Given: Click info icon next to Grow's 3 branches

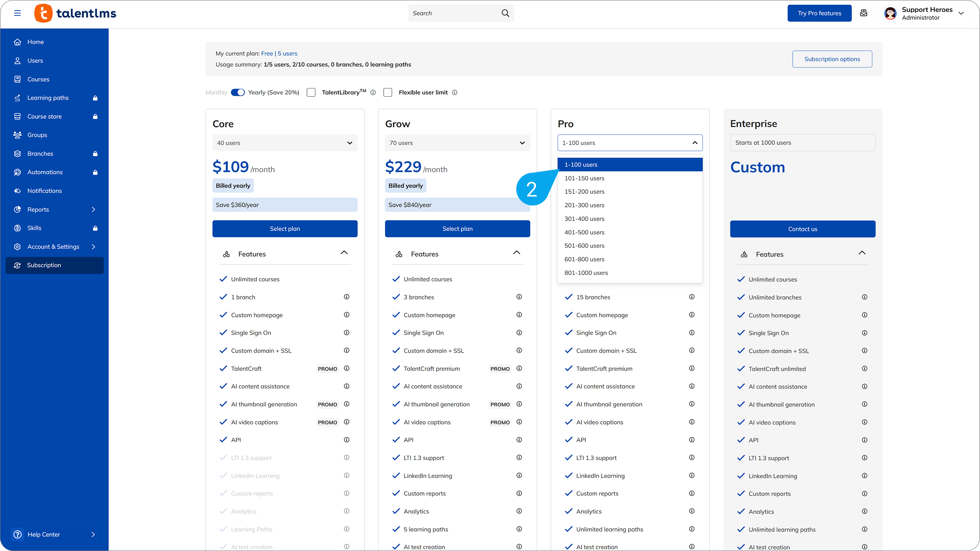Looking at the screenshot, I should [x=519, y=297].
